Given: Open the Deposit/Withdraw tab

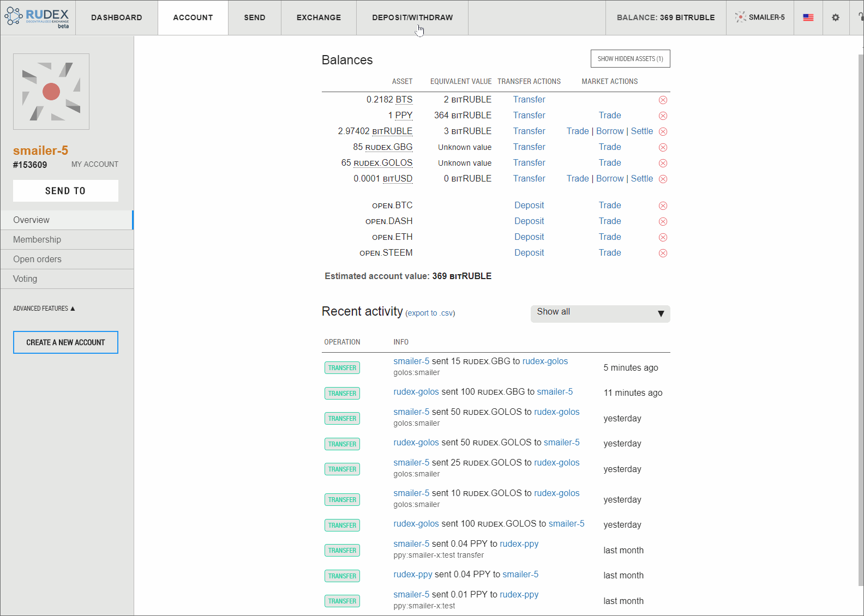Looking at the screenshot, I should click(412, 17).
